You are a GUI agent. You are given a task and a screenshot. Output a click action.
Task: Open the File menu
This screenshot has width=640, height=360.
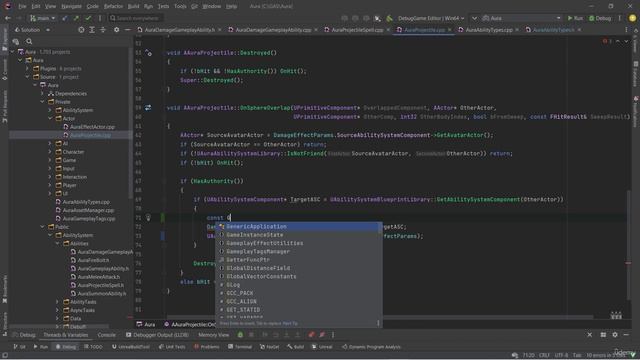click(x=22, y=7)
